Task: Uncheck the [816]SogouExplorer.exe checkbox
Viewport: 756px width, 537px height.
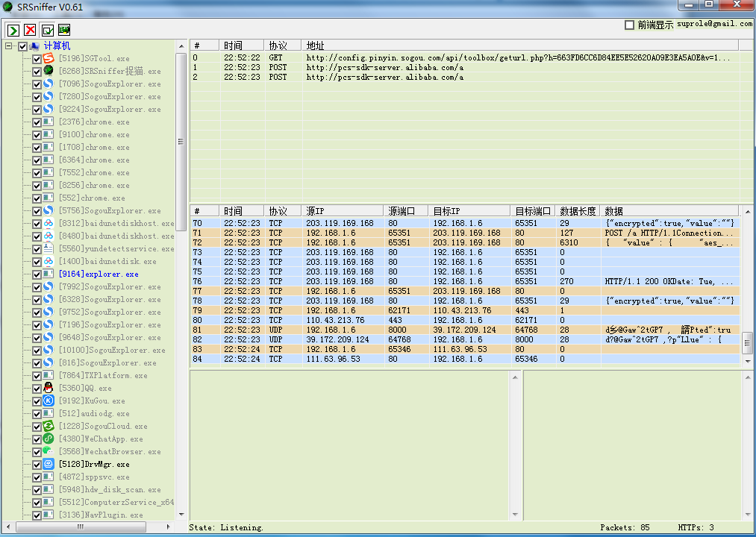Action: (x=37, y=363)
